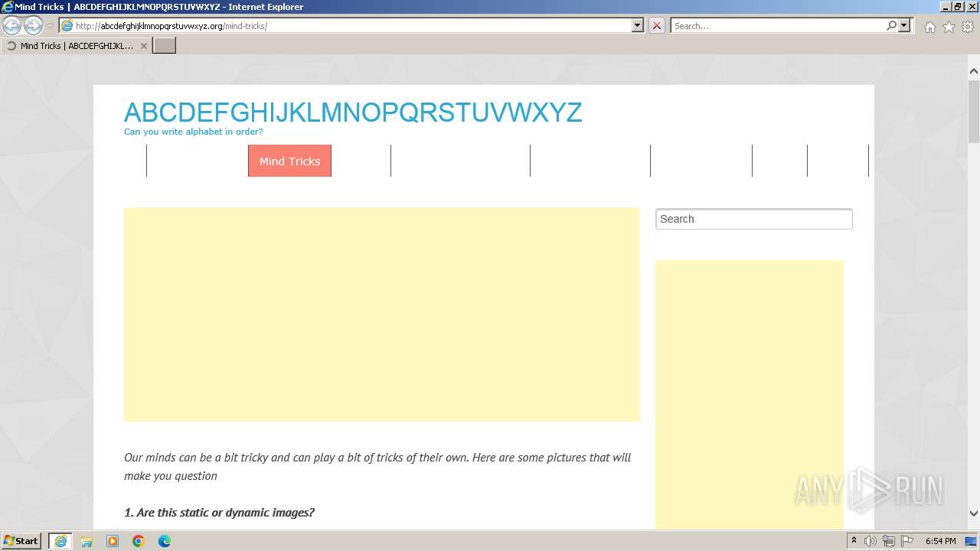The height and width of the screenshot is (551, 980).
Task: Click 'Can you write alphabet in order?' tagline
Action: 193,132
